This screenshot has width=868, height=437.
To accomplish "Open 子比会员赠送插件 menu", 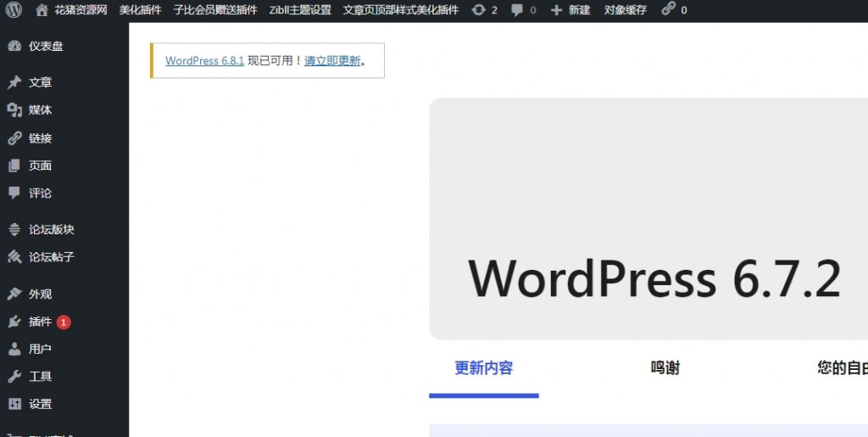I will coord(215,10).
